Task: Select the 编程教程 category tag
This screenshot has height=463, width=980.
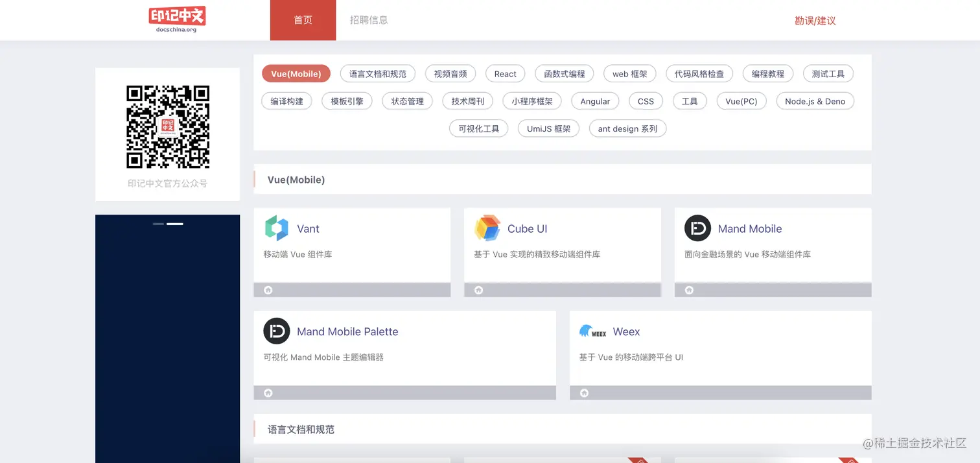Action: [768, 74]
